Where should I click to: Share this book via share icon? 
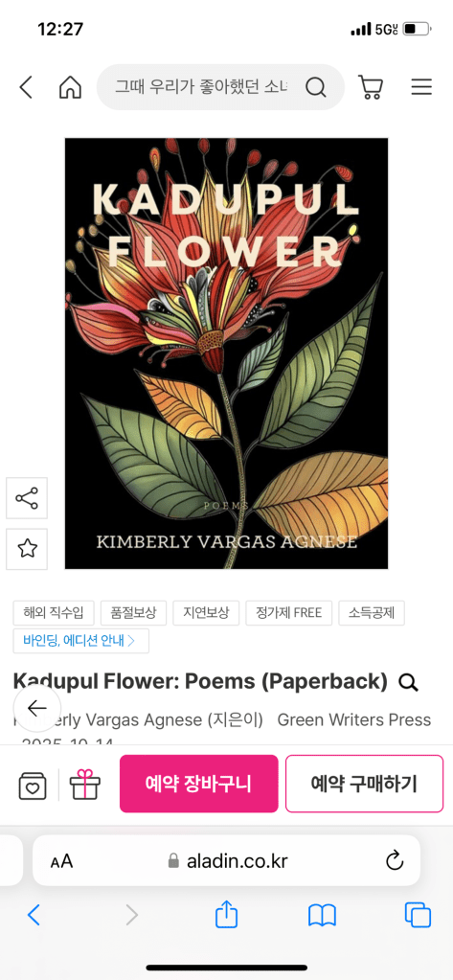pos(27,498)
